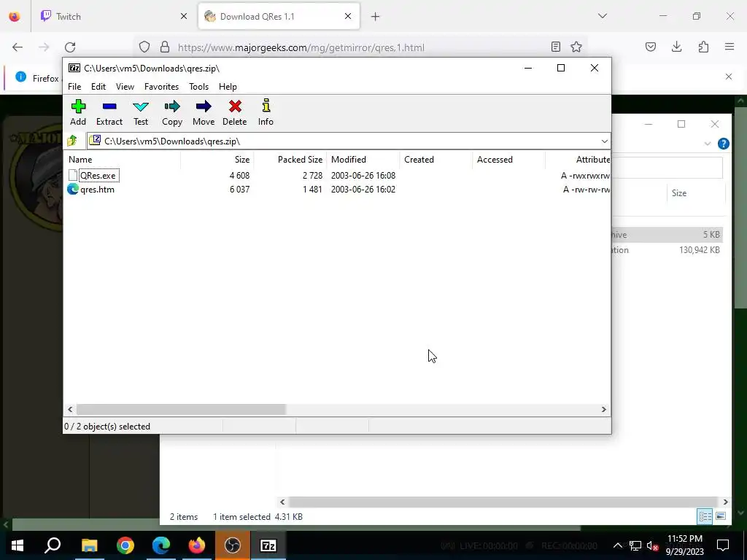747x560 pixels.
Task: Open the Favorites menu
Action: [x=161, y=87]
